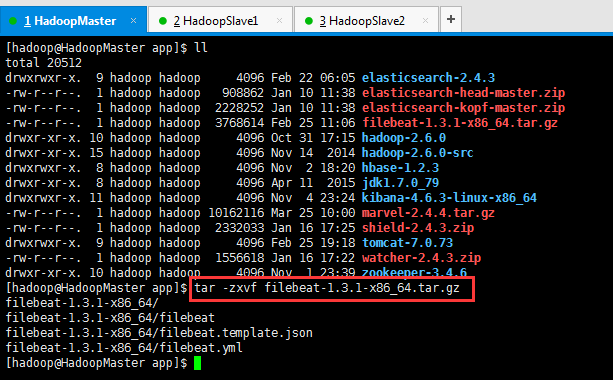Click filebeat-1.3.1-x86_64.tar.gz in the listing
Image resolution: width=613 pixels, height=380 pixels.
pyautogui.click(x=460, y=123)
